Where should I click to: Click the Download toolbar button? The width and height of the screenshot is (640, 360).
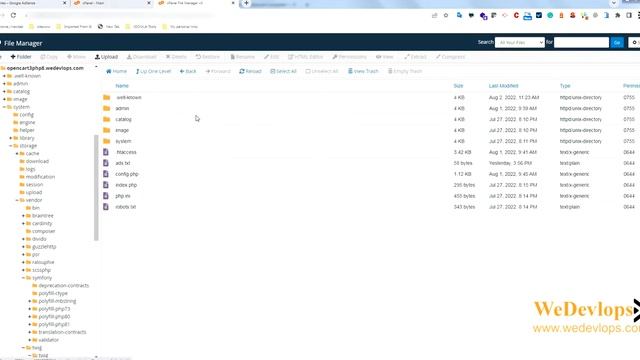[x=142, y=57]
